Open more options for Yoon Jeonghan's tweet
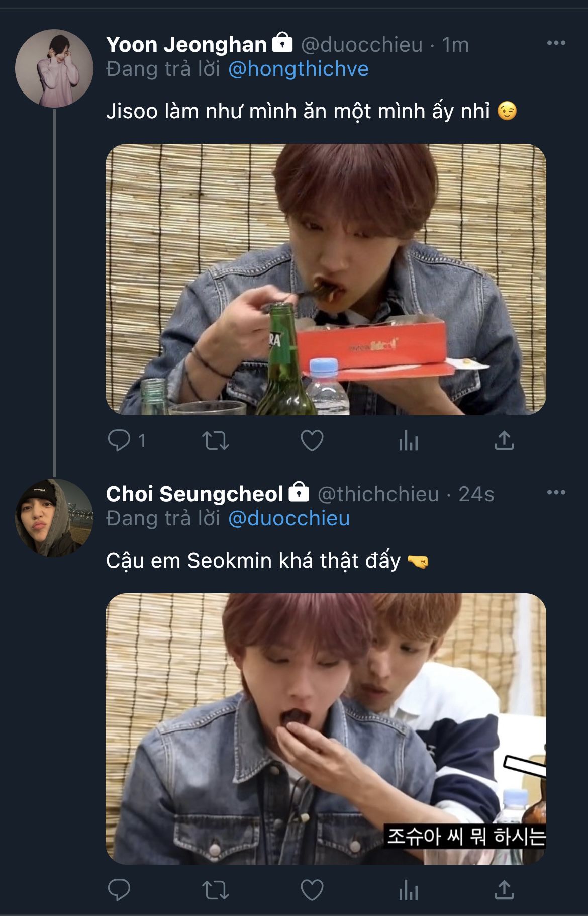Screen dimensions: 588x916 [556, 43]
